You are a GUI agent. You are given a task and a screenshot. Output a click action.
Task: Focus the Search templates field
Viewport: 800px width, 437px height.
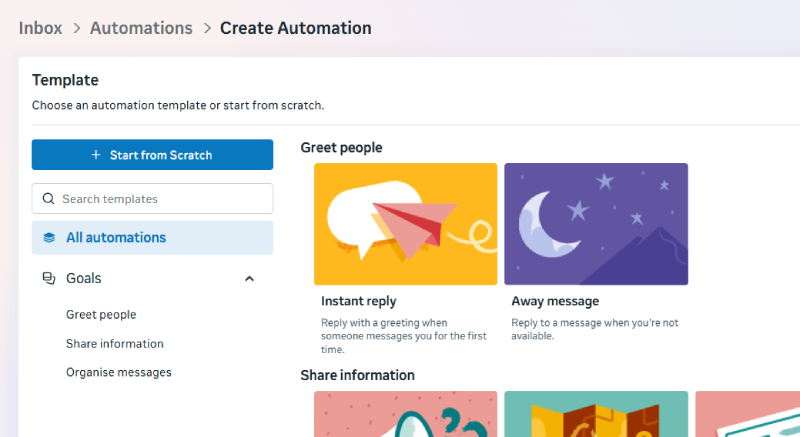click(x=152, y=198)
